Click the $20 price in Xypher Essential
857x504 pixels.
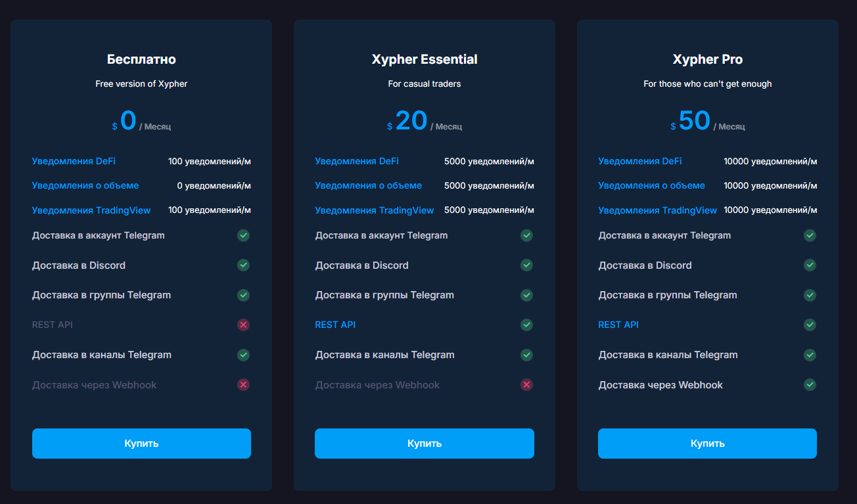[x=407, y=121]
